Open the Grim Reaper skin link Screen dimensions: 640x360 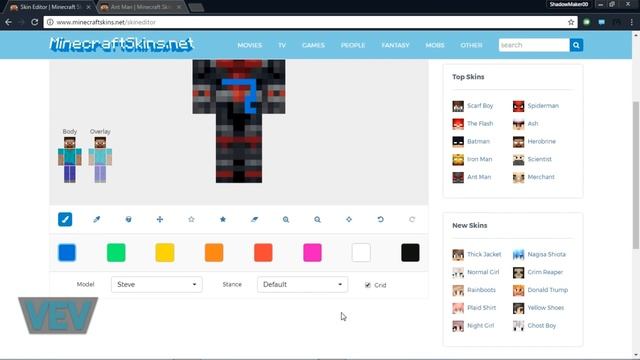545,272
